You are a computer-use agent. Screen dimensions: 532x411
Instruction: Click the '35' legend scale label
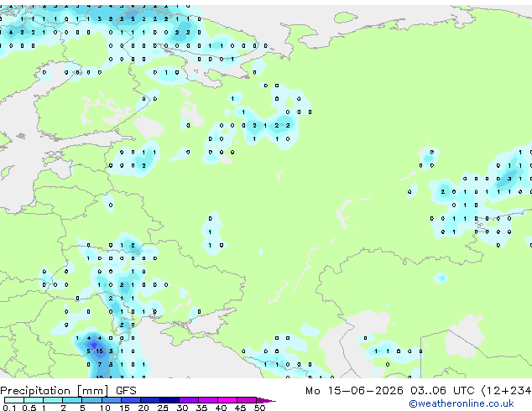201,408
